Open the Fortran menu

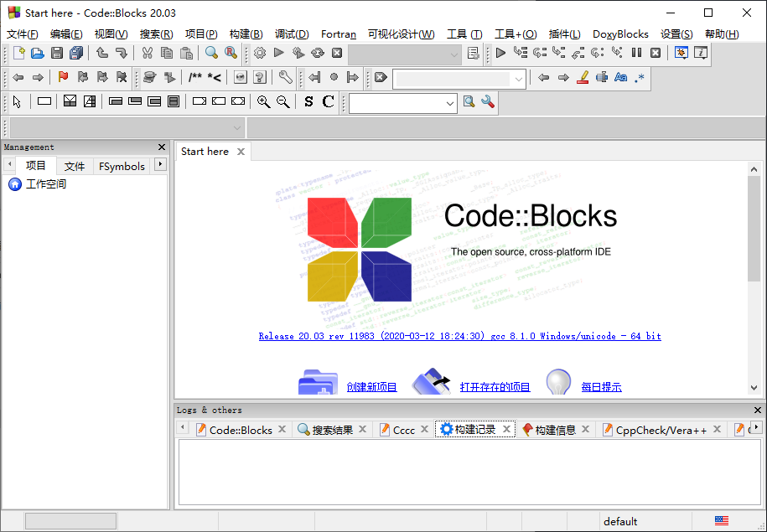pos(339,34)
